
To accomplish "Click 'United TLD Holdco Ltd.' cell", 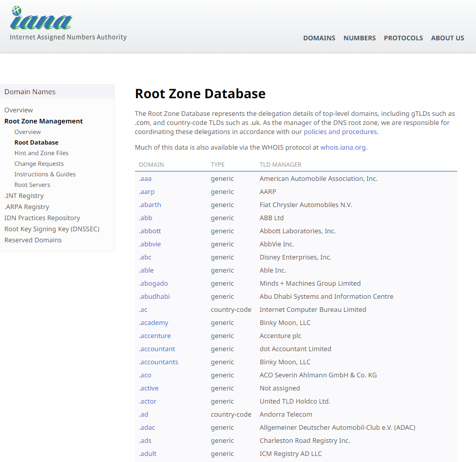I will [x=295, y=402].
